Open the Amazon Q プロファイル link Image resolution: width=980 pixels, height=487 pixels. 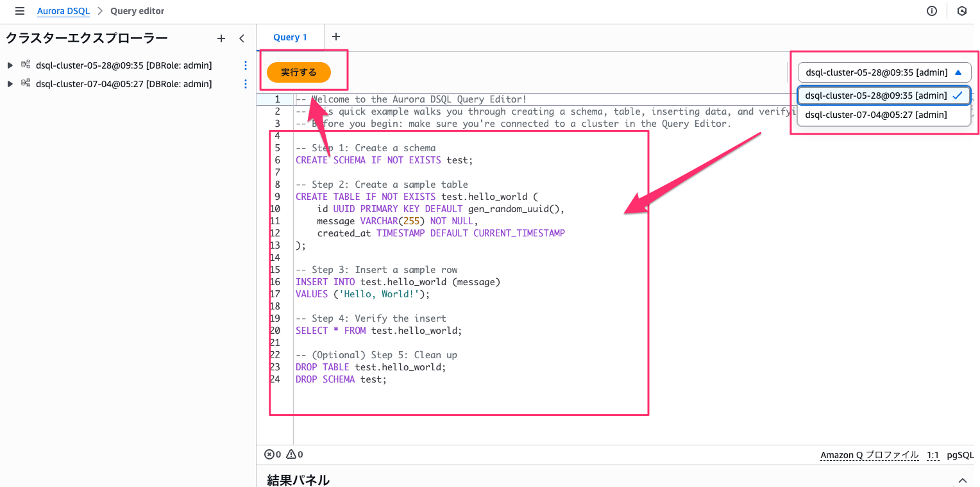869,455
